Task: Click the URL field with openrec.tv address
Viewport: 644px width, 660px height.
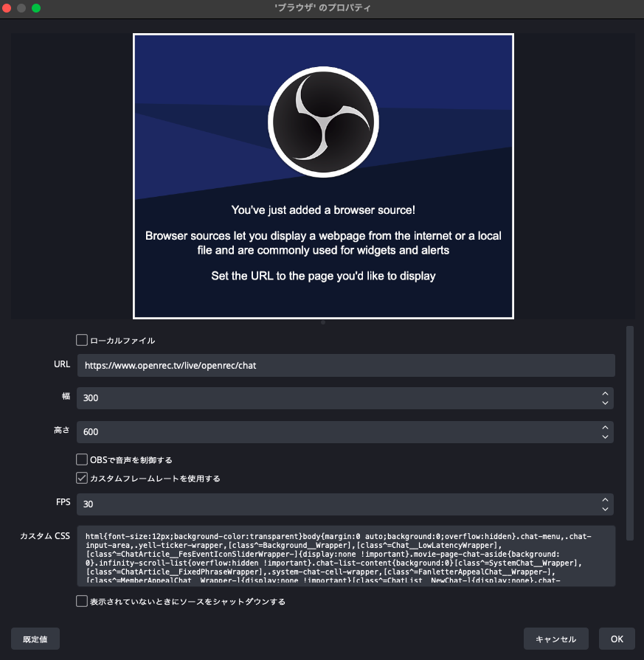Action: point(346,365)
